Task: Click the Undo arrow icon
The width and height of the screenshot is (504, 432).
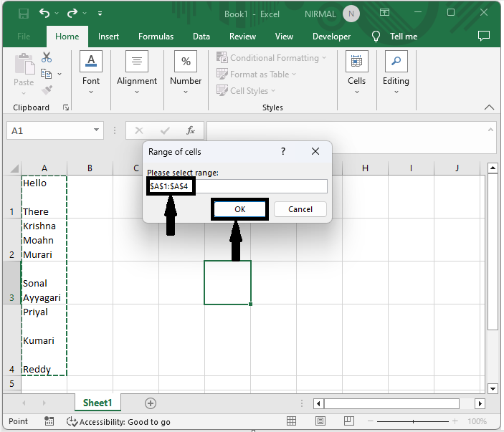Action: (45, 13)
